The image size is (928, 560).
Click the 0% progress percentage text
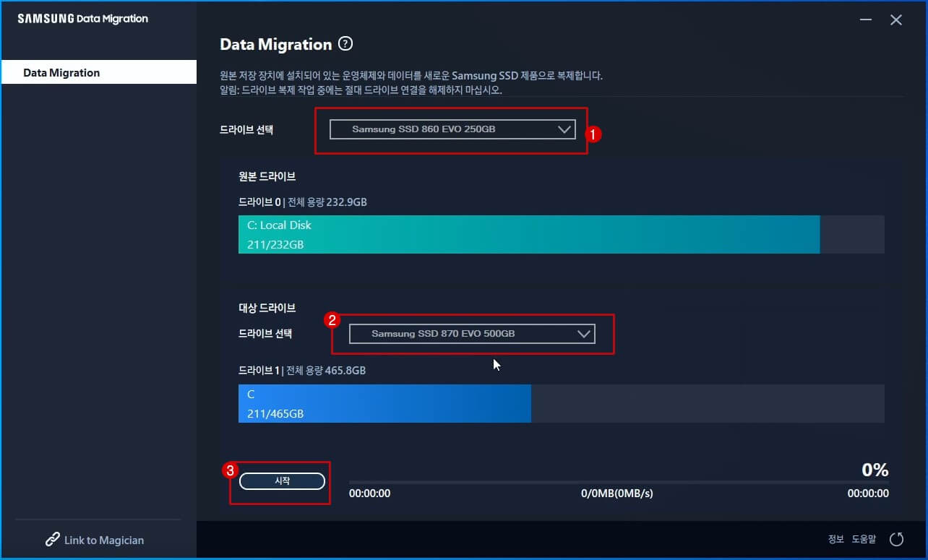point(875,470)
